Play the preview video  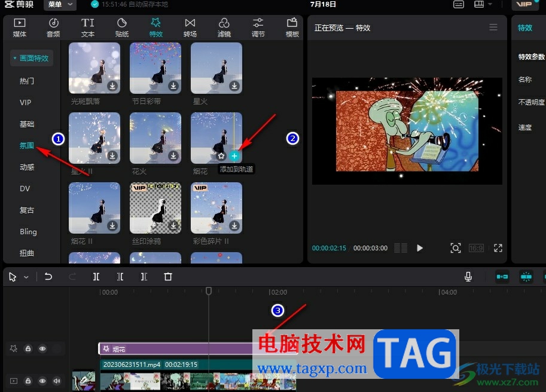point(420,248)
